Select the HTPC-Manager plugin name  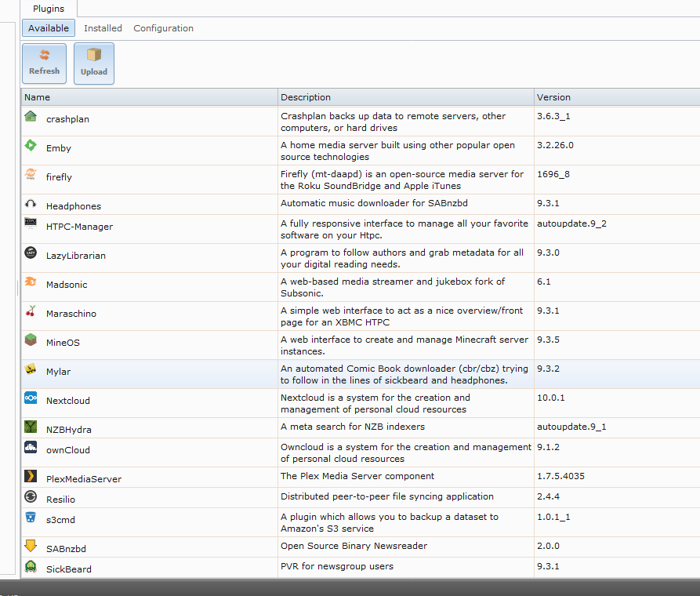(79, 227)
